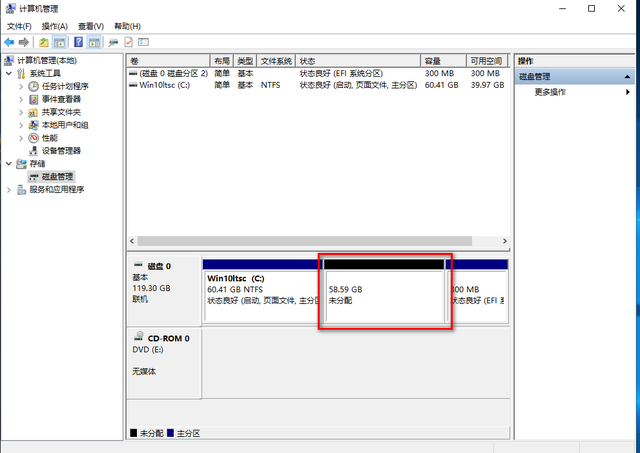
Task: Sort by the 类型 column header
Action: [245, 61]
